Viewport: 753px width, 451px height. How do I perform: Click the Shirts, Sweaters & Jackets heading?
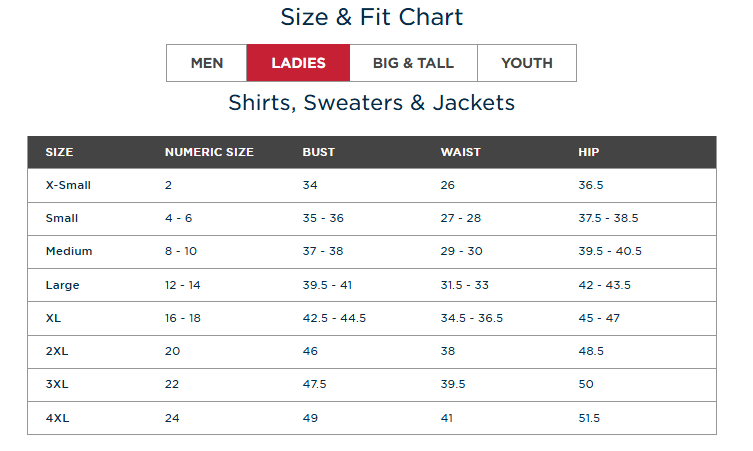(371, 102)
